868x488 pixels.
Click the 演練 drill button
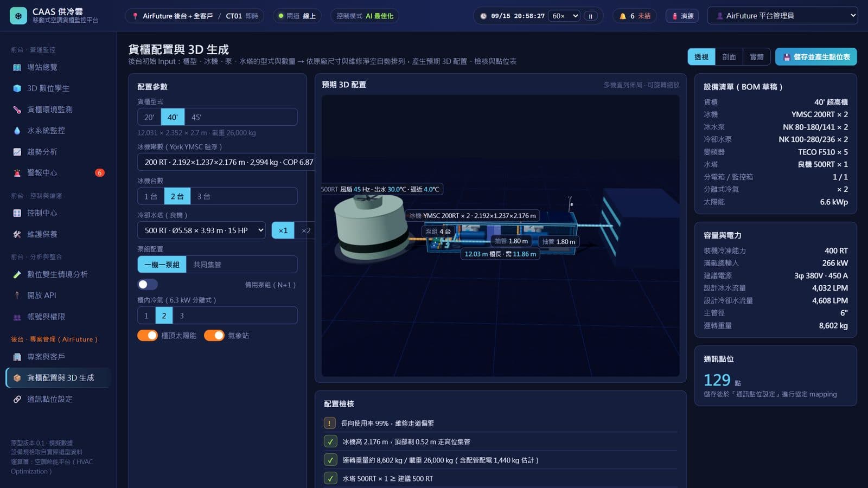682,16
